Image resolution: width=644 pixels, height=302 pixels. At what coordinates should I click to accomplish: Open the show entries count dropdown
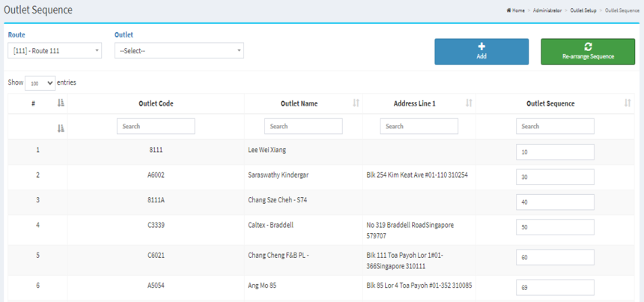(x=40, y=83)
